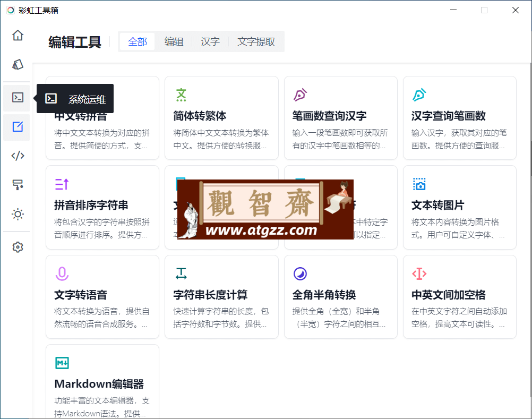Click description text 功能丰富的文本编辑器，支
Image resolution: width=532 pixels, height=419 pixels.
[x=102, y=401]
